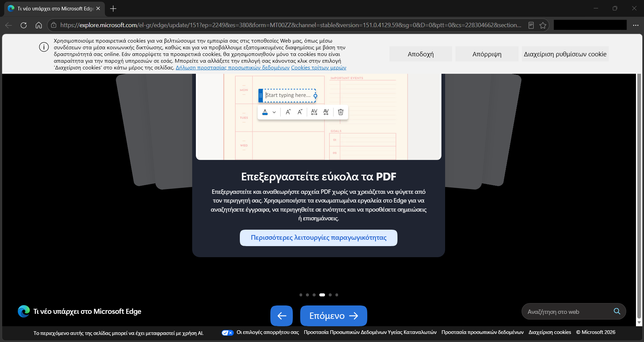
Task: Open Δήλωση προστασίας προσωπικών δεδομένων link
Action: pyautogui.click(x=232, y=68)
